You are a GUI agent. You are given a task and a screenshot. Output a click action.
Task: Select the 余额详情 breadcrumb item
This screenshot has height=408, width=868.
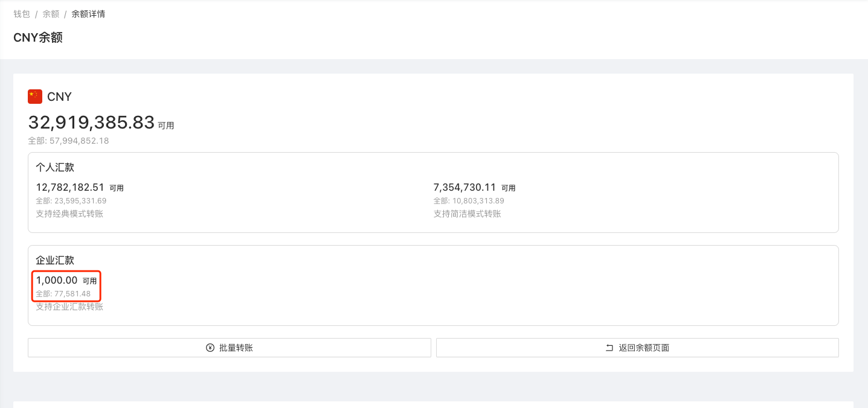[x=88, y=14]
